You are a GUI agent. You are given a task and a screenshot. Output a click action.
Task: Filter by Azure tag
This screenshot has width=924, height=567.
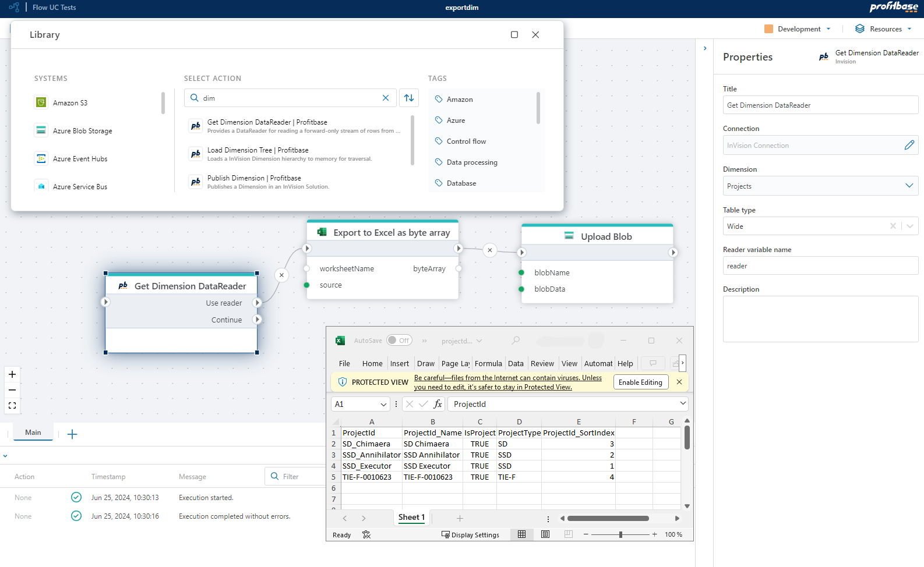450,121
